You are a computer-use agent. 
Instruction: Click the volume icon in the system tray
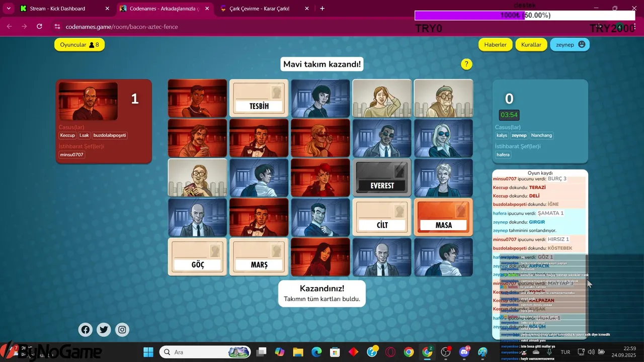591,352
